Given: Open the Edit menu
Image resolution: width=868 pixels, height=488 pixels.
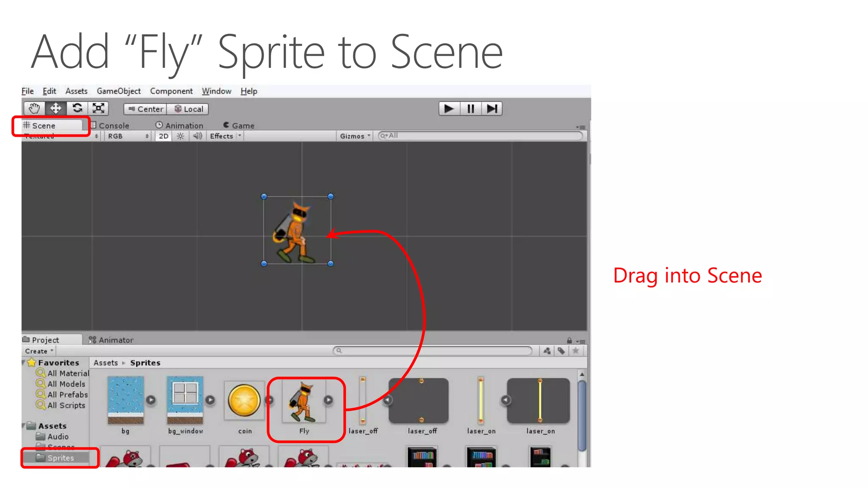Looking at the screenshot, I should pyautogui.click(x=49, y=91).
